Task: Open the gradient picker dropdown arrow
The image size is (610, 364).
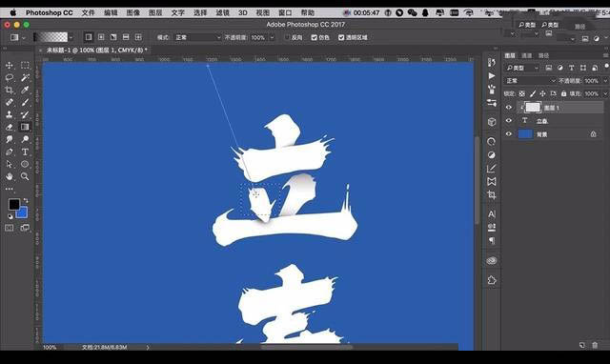Action: [71, 38]
